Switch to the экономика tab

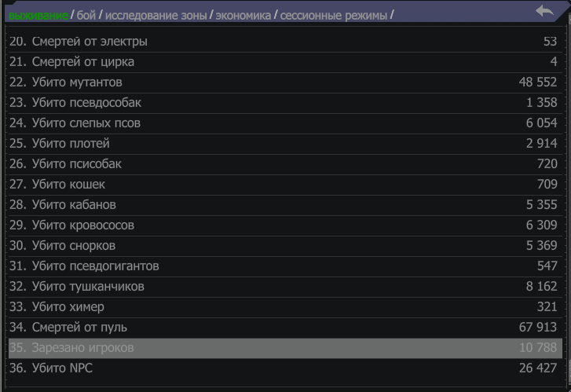click(243, 15)
